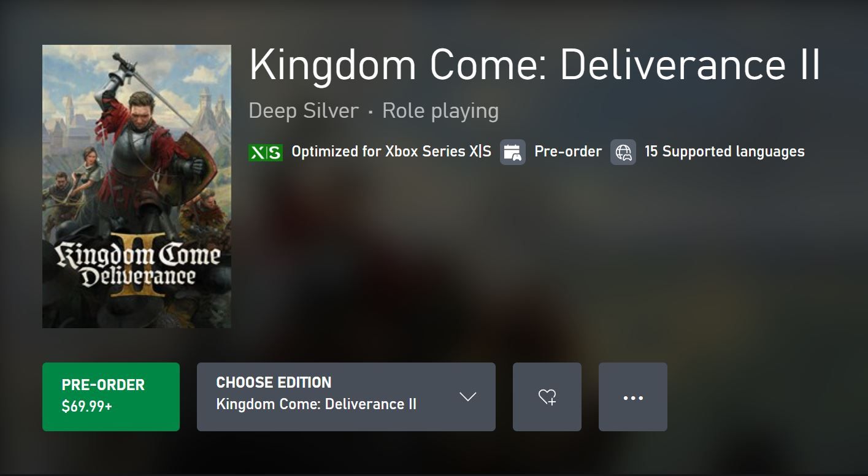This screenshot has width=868, height=476.
Task: Open the game cover art thumbnail
Action: coord(137,186)
